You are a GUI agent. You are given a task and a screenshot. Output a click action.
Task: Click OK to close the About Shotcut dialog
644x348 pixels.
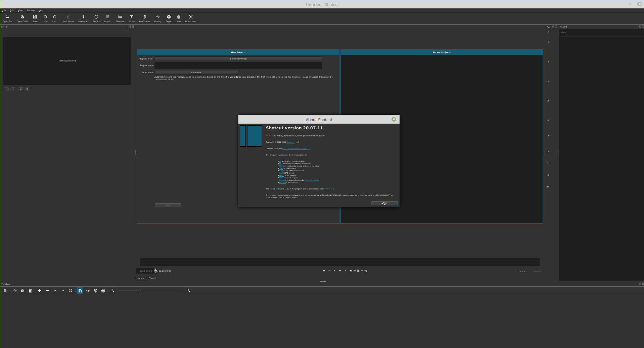coord(384,203)
